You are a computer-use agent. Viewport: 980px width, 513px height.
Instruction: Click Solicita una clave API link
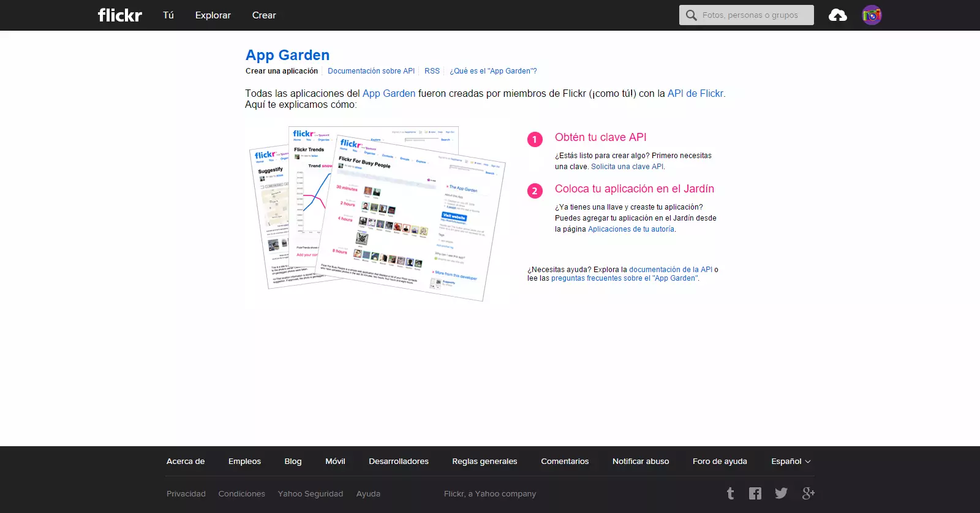click(x=627, y=167)
